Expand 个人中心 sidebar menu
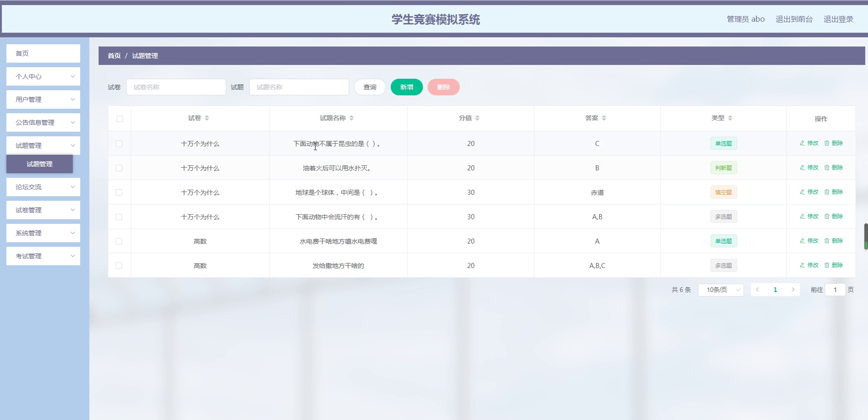Viewport: 868px width, 420px height. pos(43,76)
